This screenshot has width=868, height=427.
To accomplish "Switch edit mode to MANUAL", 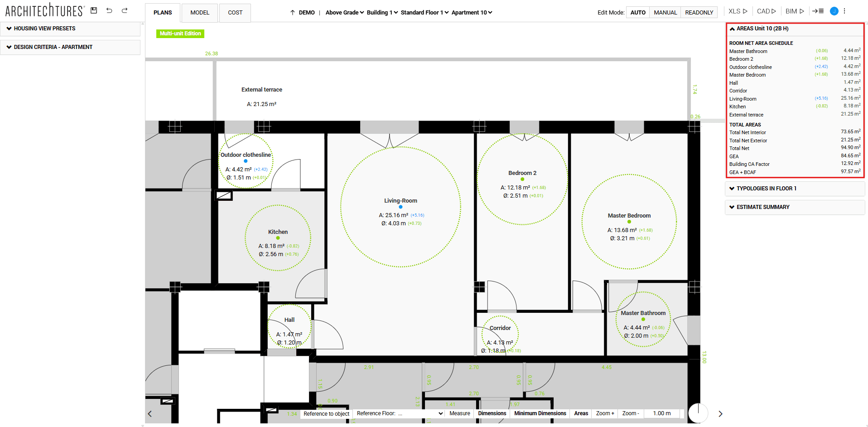I will (665, 12).
